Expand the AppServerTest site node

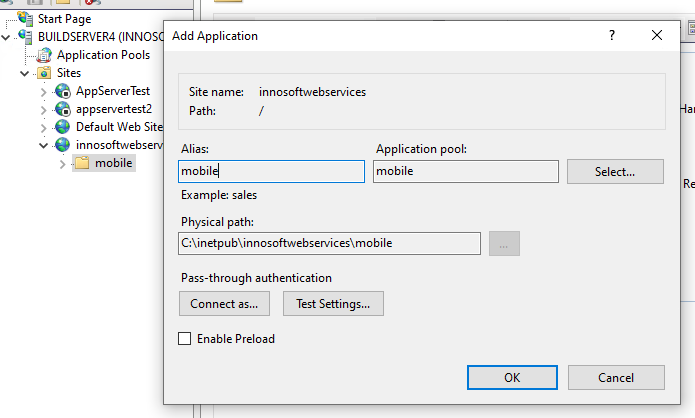click(x=44, y=91)
